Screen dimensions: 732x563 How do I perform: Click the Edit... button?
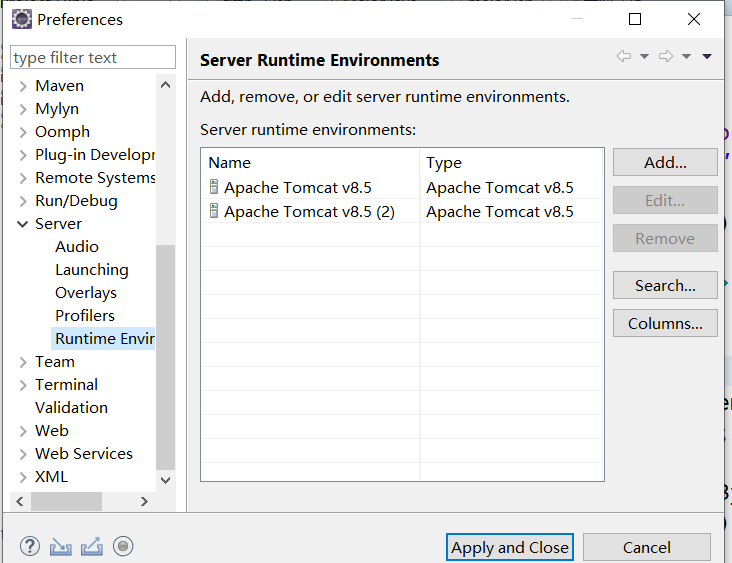pos(665,200)
